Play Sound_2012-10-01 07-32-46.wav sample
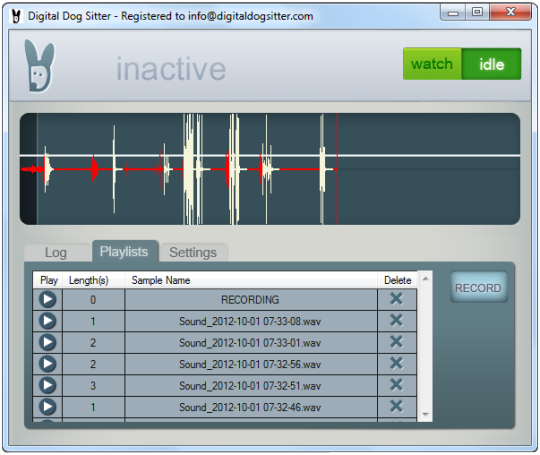This screenshot has height=455, width=540. pos(48,407)
